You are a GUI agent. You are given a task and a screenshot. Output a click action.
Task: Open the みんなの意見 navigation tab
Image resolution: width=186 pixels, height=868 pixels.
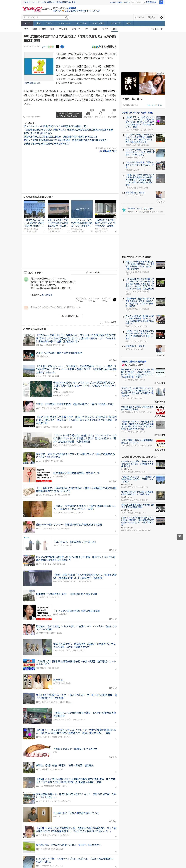(x=98, y=24)
